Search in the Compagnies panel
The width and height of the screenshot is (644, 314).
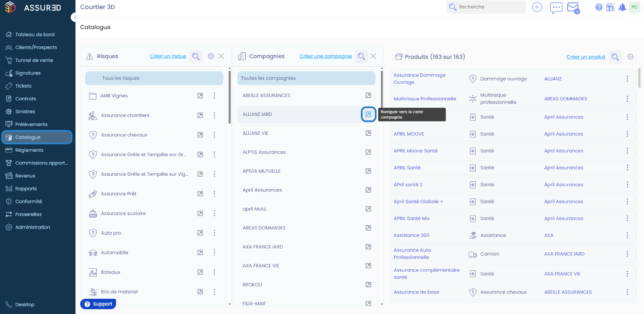point(361,56)
